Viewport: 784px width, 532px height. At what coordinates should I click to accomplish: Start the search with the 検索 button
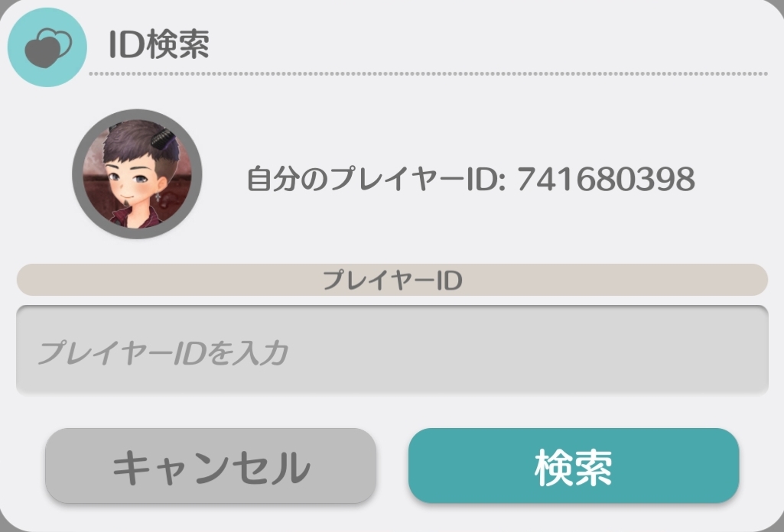click(x=574, y=465)
